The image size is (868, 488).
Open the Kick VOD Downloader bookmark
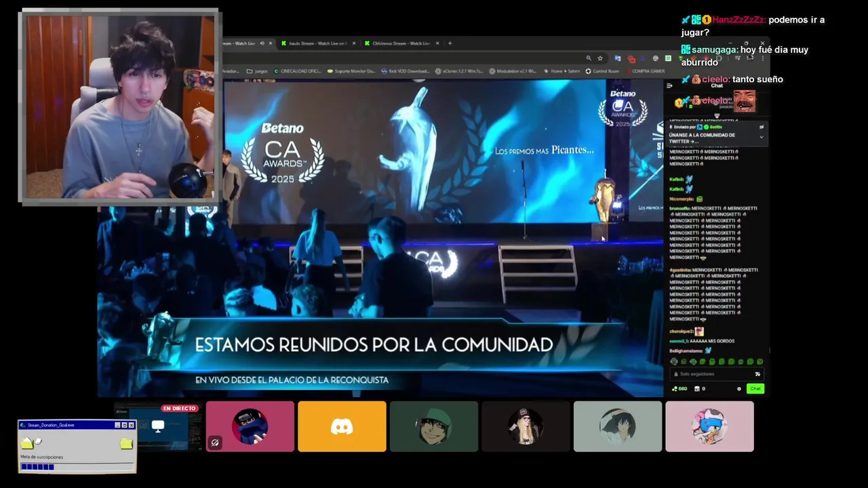pyautogui.click(x=406, y=71)
